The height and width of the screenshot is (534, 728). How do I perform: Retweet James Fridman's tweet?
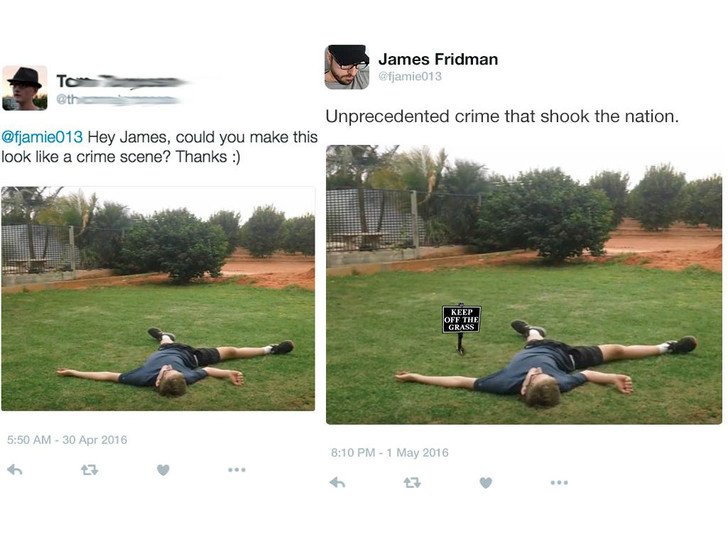[x=412, y=483]
